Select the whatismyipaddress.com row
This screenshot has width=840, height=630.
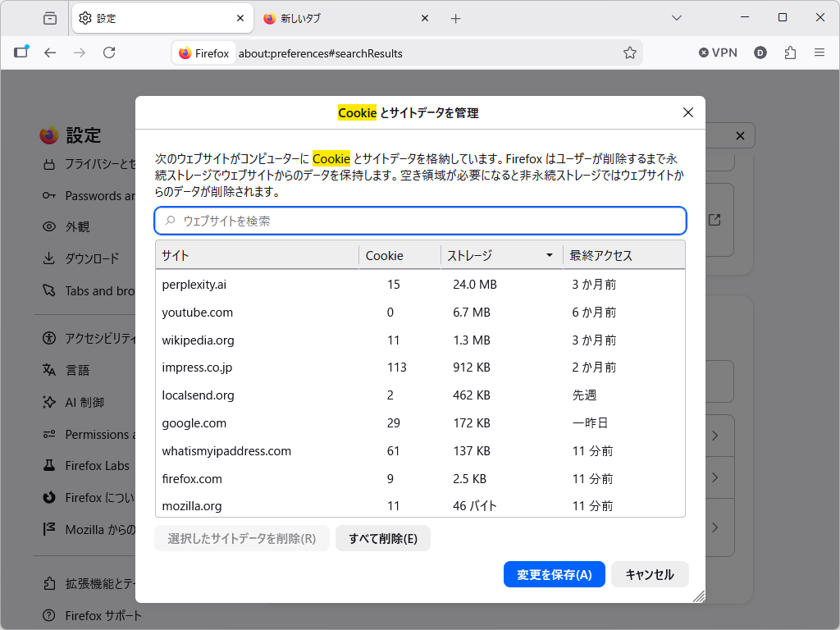point(421,451)
